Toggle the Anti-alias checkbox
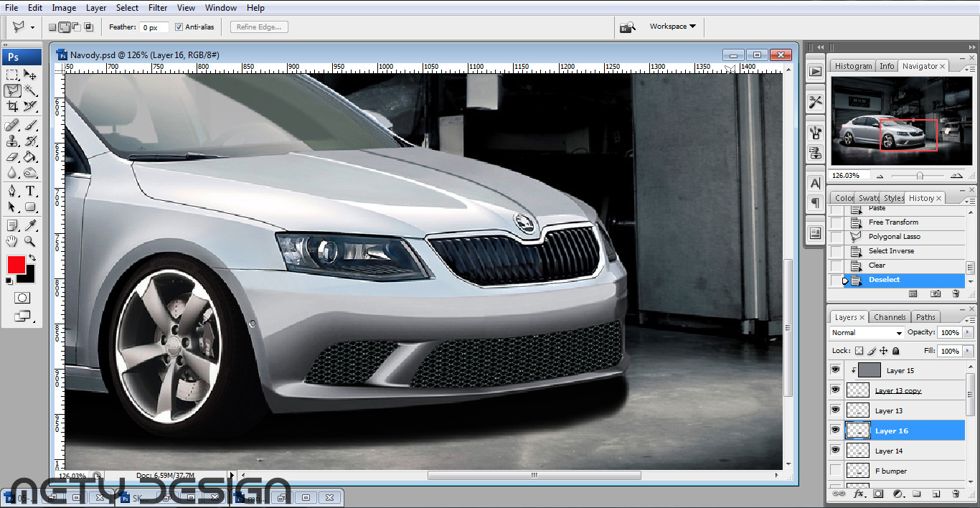This screenshot has width=980, height=508. coord(179,27)
